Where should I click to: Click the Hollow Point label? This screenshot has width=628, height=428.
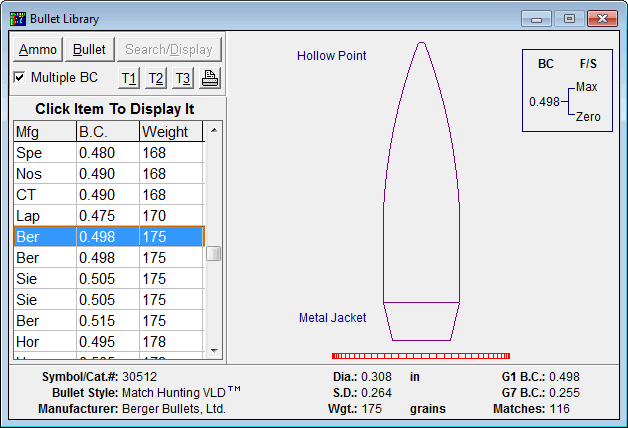[332, 56]
